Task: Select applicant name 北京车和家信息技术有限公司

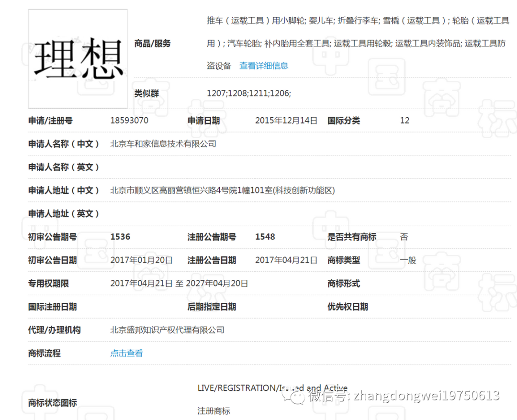Action: (x=163, y=144)
